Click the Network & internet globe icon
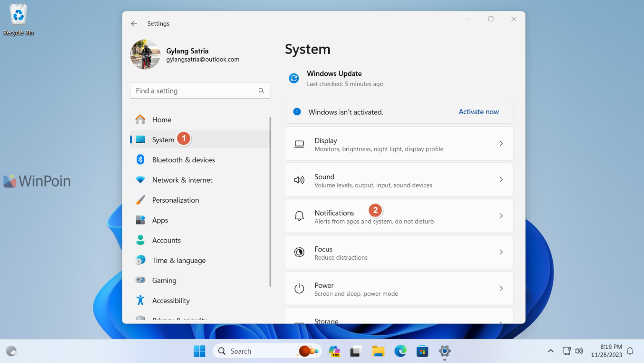The image size is (644, 363). coord(140,180)
